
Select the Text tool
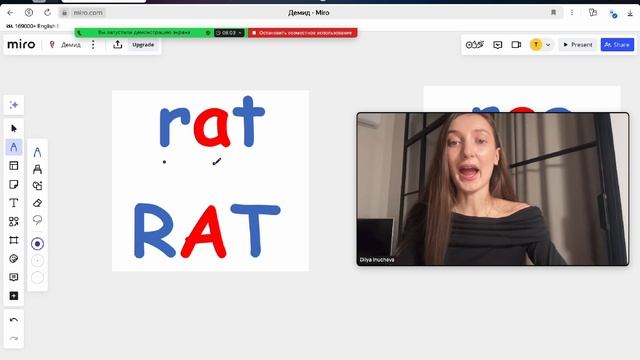click(x=13, y=202)
